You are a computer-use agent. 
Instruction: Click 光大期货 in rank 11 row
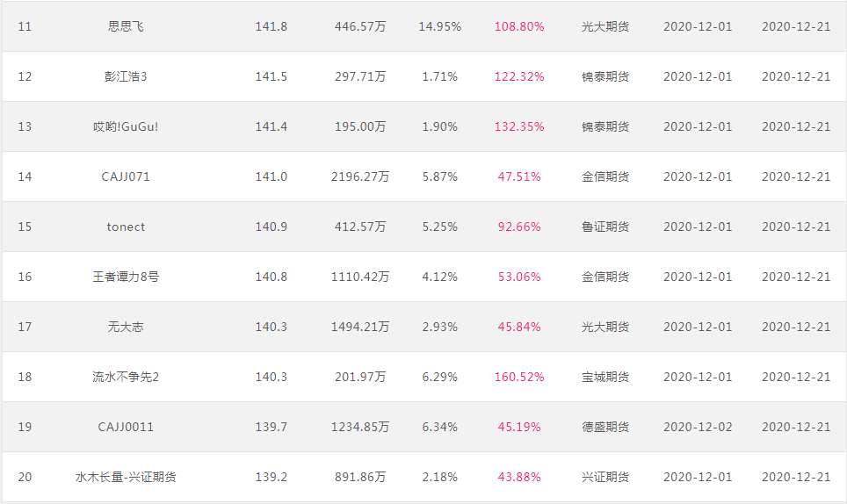605,26
